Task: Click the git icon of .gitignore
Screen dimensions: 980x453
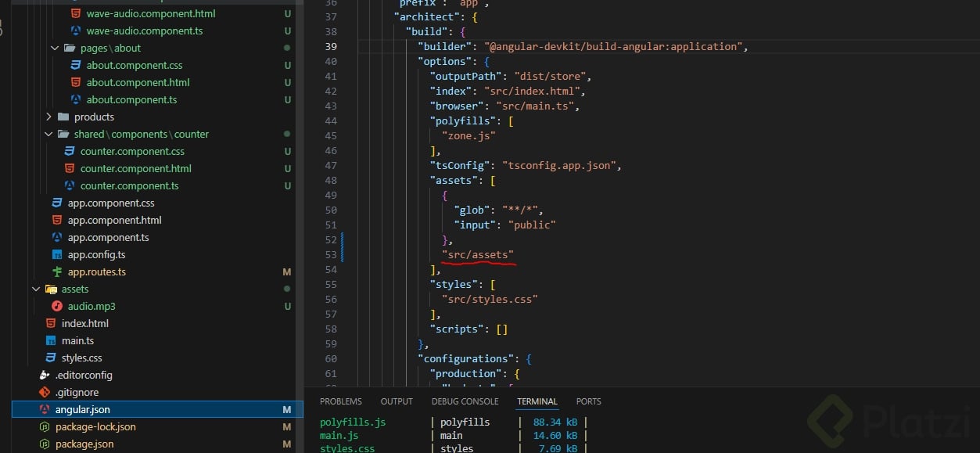Action: 44,392
